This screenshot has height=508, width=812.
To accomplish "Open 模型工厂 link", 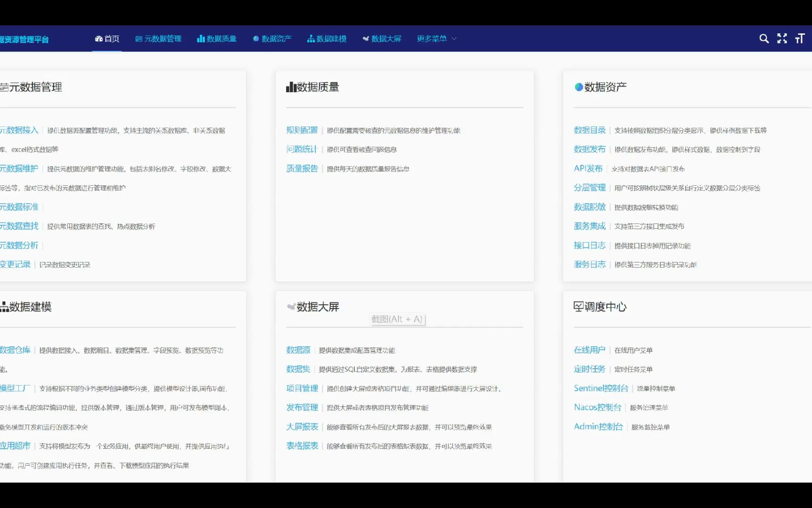I will (x=16, y=389).
